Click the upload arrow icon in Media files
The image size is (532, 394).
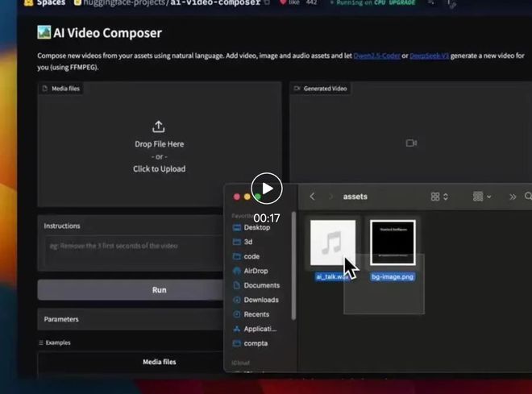coord(159,126)
